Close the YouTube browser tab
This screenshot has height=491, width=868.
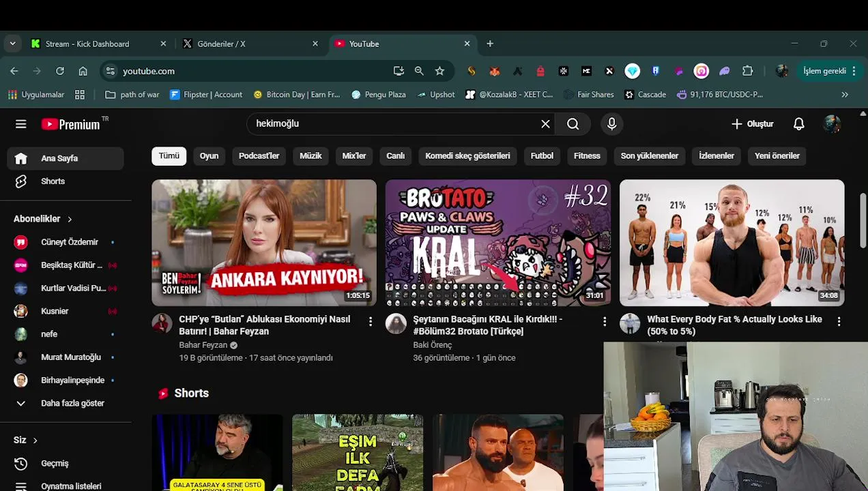point(467,44)
